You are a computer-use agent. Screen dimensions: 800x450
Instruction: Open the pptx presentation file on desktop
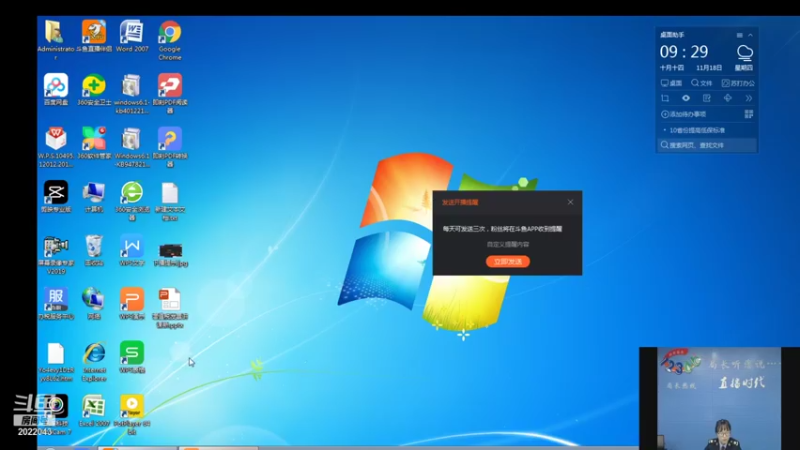click(x=170, y=307)
